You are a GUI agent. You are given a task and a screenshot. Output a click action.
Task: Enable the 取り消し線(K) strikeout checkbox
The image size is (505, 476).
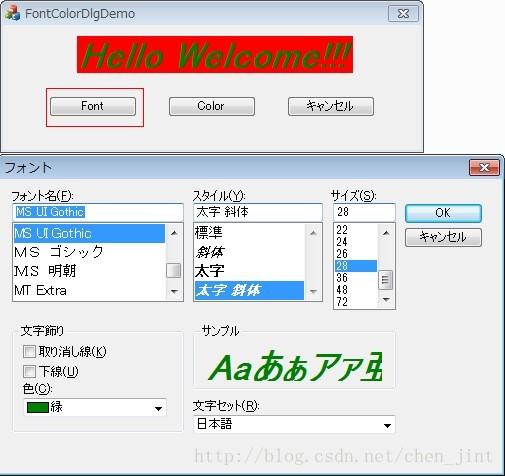click(29, 351)
